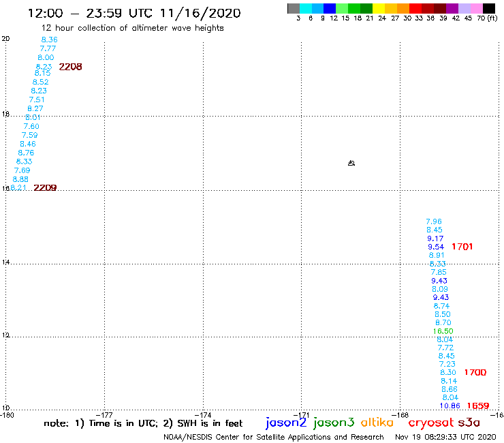Click the cryosat satellite label

pos(431,423)
